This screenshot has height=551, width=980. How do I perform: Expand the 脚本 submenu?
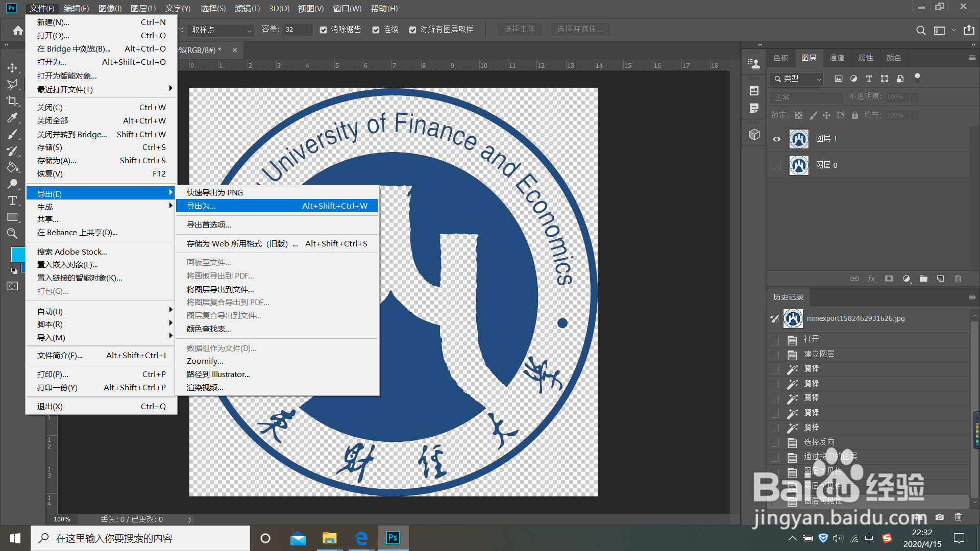[x=102, y=324]
